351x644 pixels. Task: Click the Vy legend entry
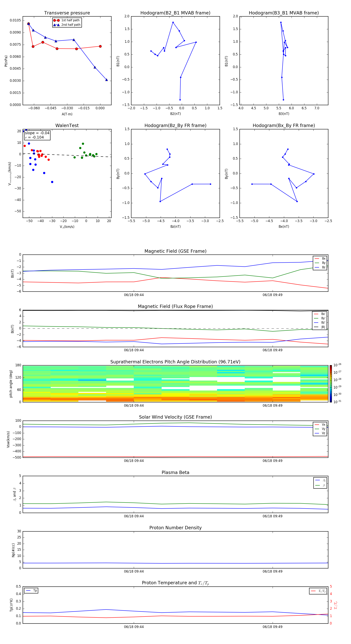click(320, 429)
